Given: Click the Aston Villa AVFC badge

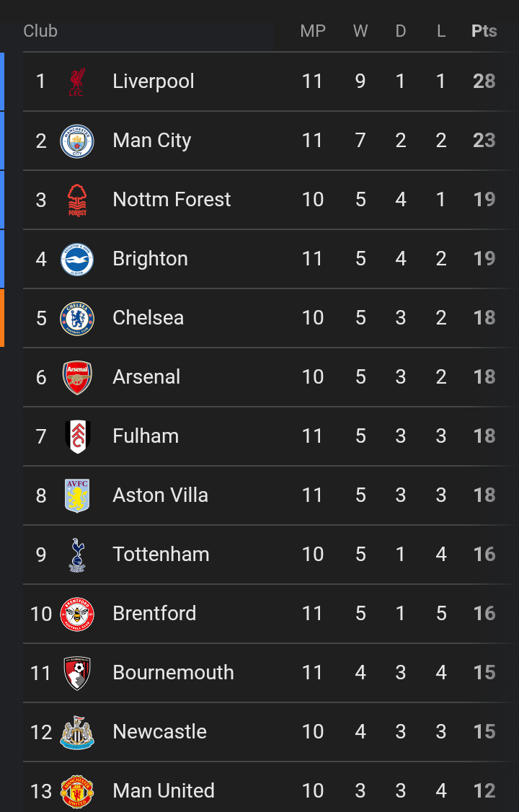Looking at the screenshot, I should pyautogui.click(x=76, y=495).
